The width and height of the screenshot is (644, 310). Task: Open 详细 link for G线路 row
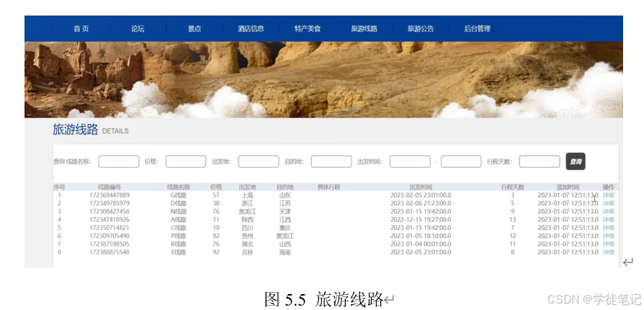[x=608, y=195]
